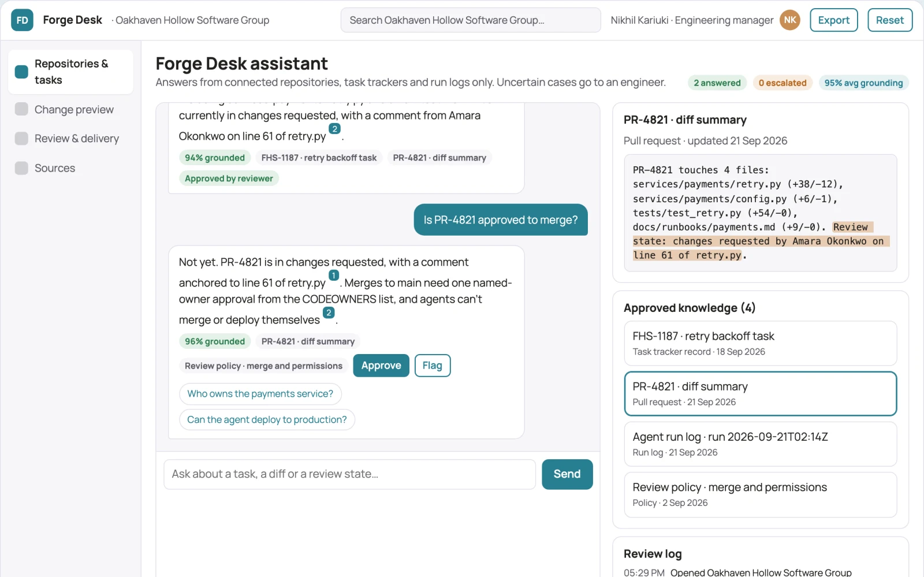Screen dimensions: 924x577
Task: Click the 'Is PR-4821 approved to merge?' message
Action: tap(501, 220)
